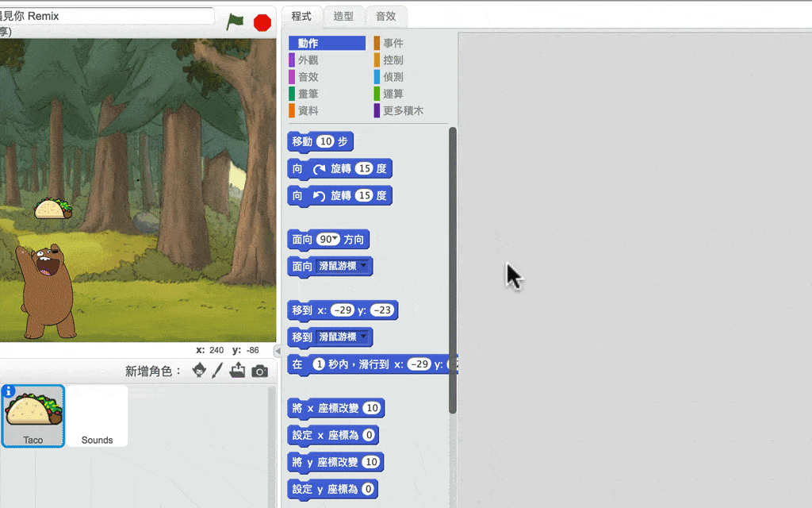Edit value 10 in 將 x 座標改變 block

pos(372,408)
